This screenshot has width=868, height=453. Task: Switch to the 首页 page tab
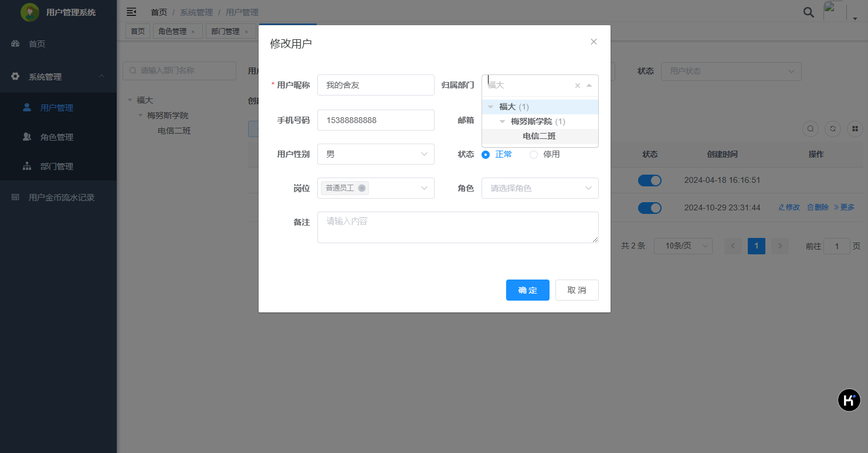(x=138, y=32)
